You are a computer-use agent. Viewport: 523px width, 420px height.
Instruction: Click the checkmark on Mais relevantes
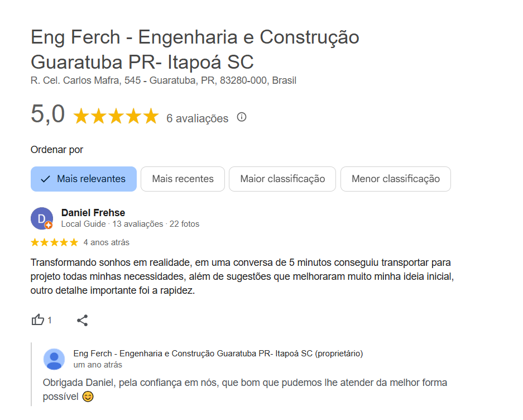pyautogui.click(x=46, y=179)
